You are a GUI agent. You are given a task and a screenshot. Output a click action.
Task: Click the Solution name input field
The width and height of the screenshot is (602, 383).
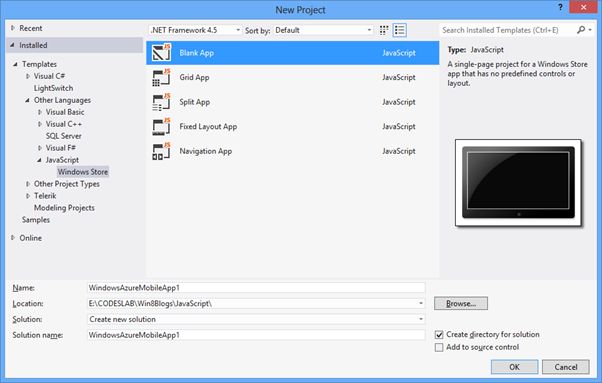click(x=256, y=335)
